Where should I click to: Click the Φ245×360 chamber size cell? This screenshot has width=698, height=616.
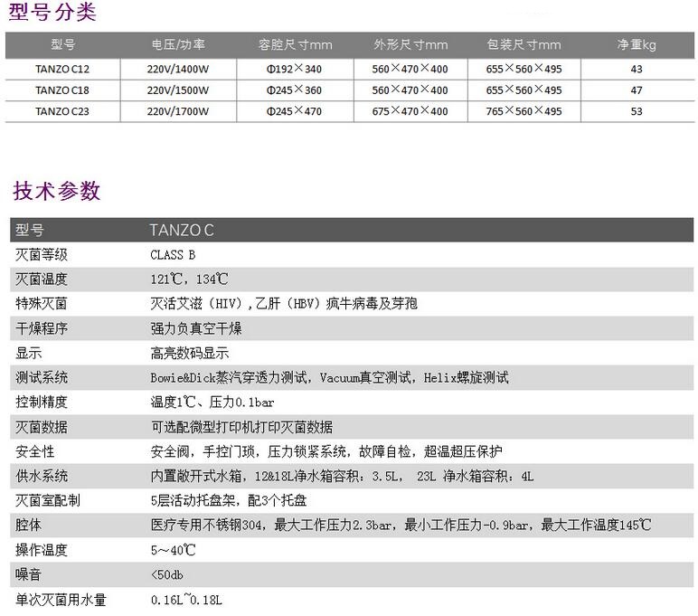pos(294,90)
